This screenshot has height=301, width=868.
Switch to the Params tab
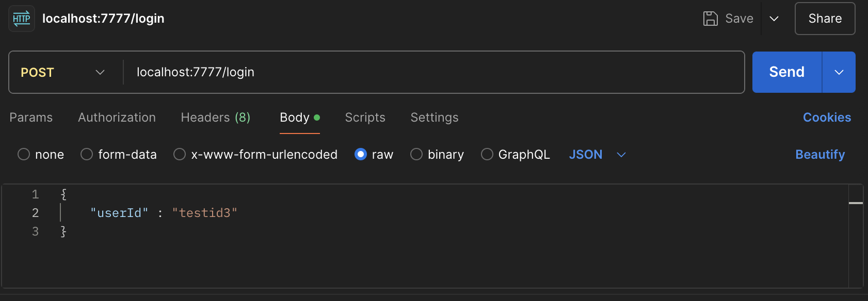[31, 118]
